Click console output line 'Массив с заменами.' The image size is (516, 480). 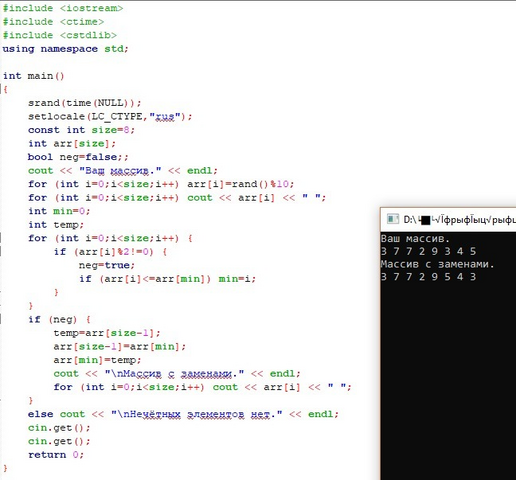pos(437,264)
